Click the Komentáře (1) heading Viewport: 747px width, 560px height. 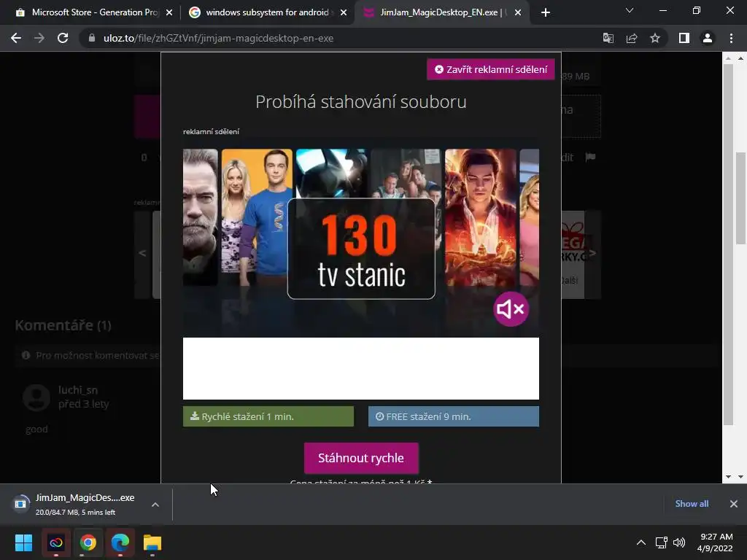[x=63, y=325]
